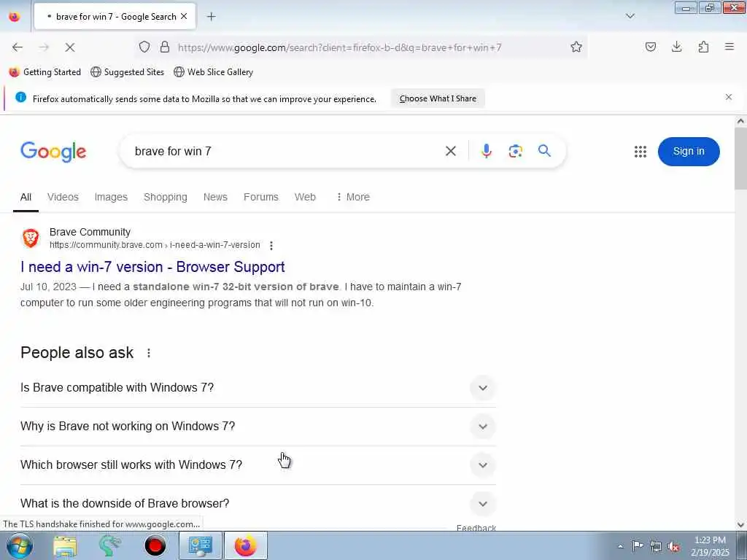The image size is (747, 560).
Task: Select the All results tab
Action: [26, 197]
